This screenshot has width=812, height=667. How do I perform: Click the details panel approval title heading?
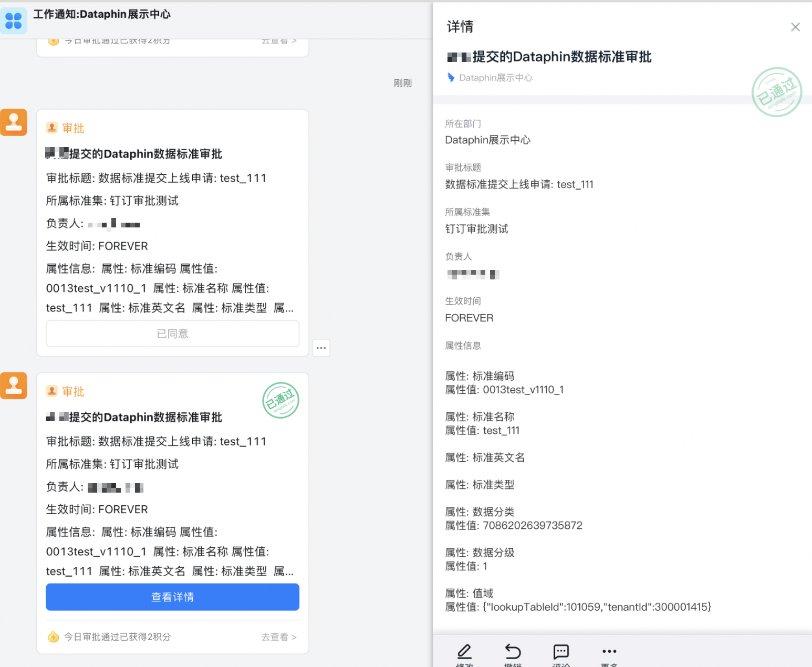coord(549,57)
